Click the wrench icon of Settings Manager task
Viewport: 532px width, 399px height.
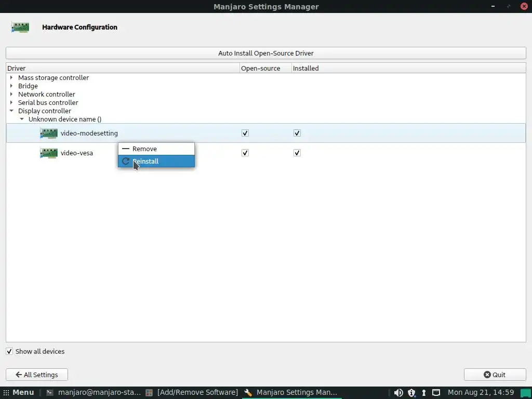click(x=248, y=393)
